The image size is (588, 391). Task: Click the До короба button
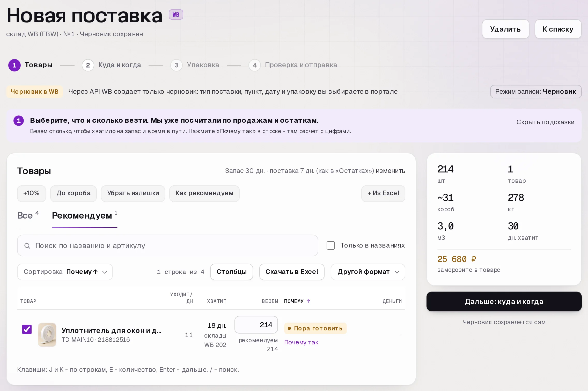[x=73, y=193]
